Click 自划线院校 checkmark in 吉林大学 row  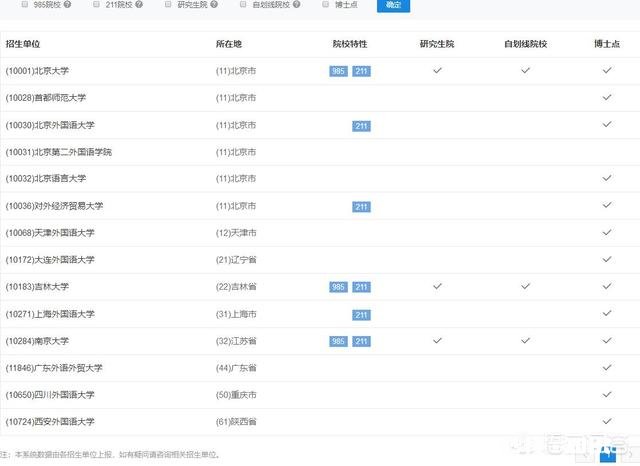click(525, 286)
